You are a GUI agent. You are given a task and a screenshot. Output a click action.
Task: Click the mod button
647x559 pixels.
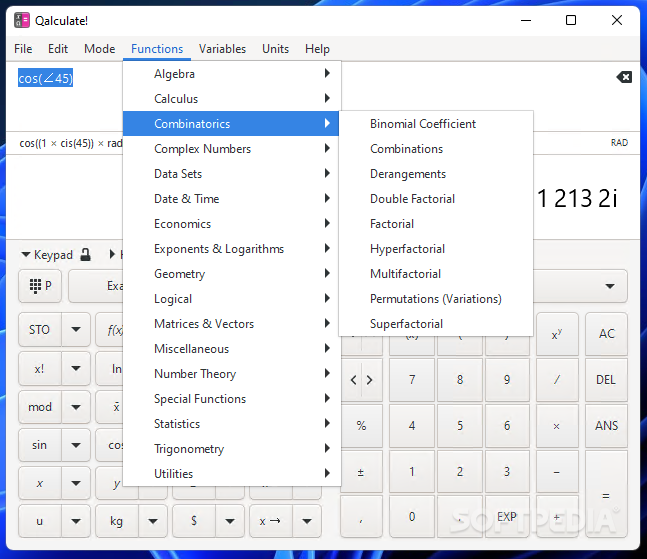pyautogui.click(x=40, y=407)
